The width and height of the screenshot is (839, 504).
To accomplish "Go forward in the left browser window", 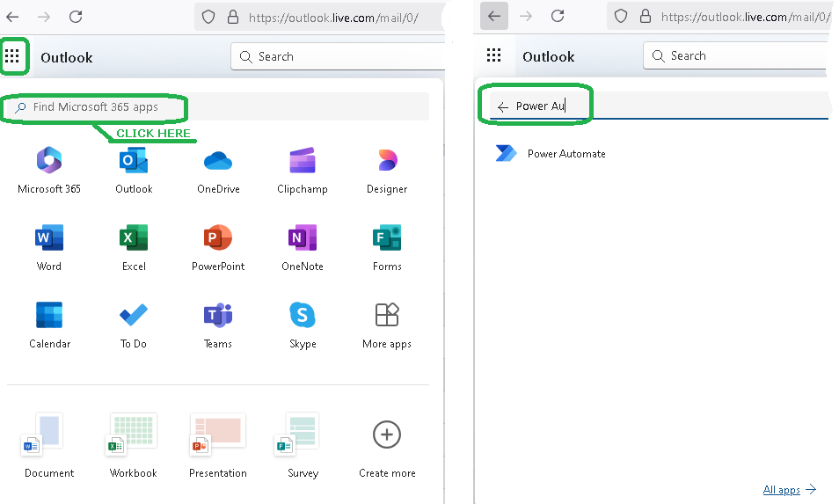I will point(44,17).
